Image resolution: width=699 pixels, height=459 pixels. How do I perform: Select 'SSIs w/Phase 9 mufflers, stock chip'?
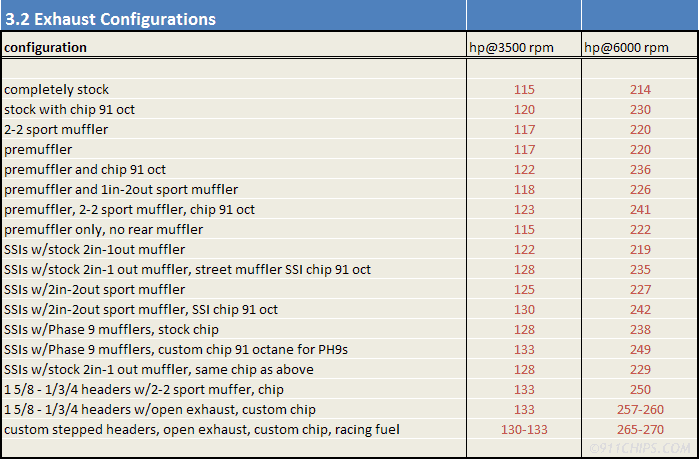click(x=111, y=329)
